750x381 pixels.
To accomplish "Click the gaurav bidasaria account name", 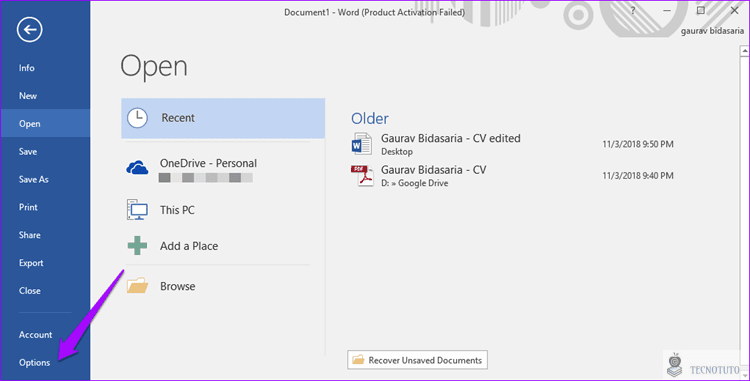I will (x=712, y=31).
